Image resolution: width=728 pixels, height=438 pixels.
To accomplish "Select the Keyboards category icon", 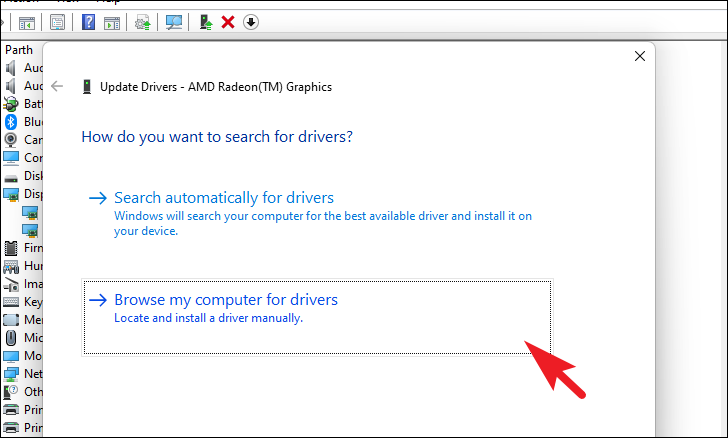I will pyautogui.click(x=11, y=302).
